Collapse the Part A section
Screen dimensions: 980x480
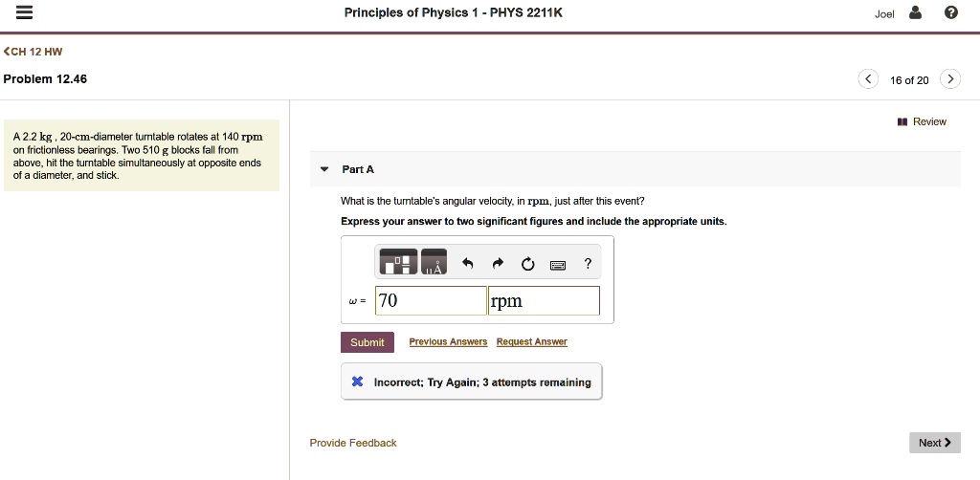point(323,169)
